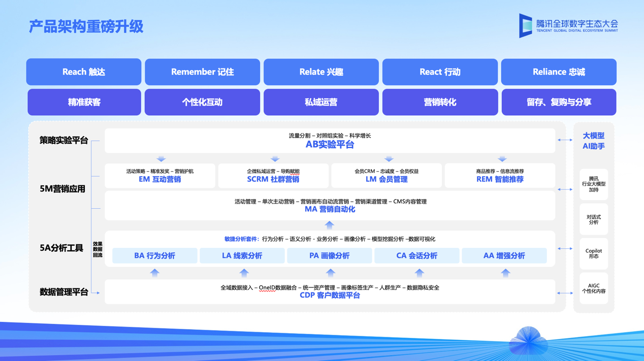Click the AIGC 个性化内容 box
Image resolution: width=644 pixels, height=361 pixels.
[593, 289]
